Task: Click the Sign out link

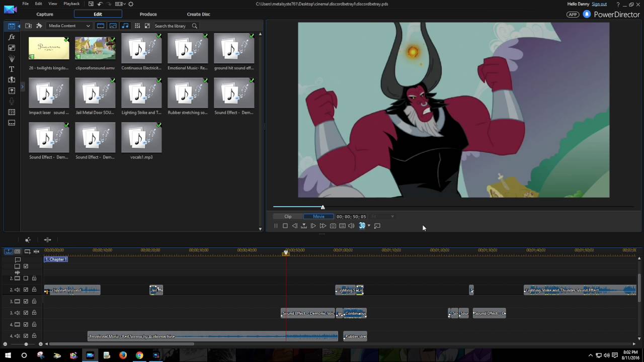Action: coord(599,4)
